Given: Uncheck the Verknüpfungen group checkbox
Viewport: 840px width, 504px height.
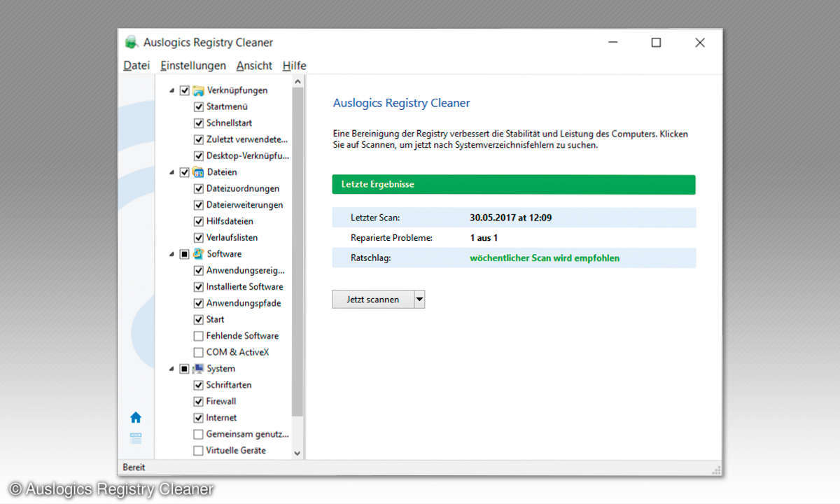Looking at the screenshot, I should [x=185, y=90].
